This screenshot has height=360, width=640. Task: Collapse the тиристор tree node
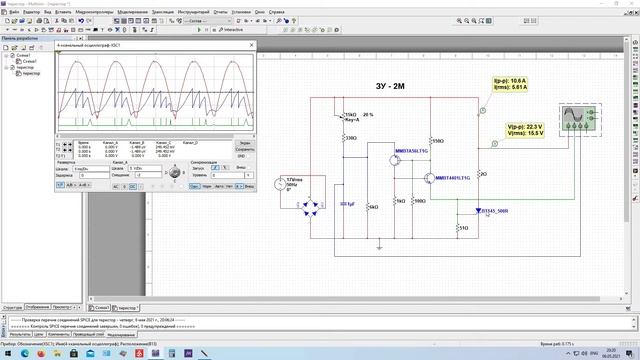[x=6, y=67]
